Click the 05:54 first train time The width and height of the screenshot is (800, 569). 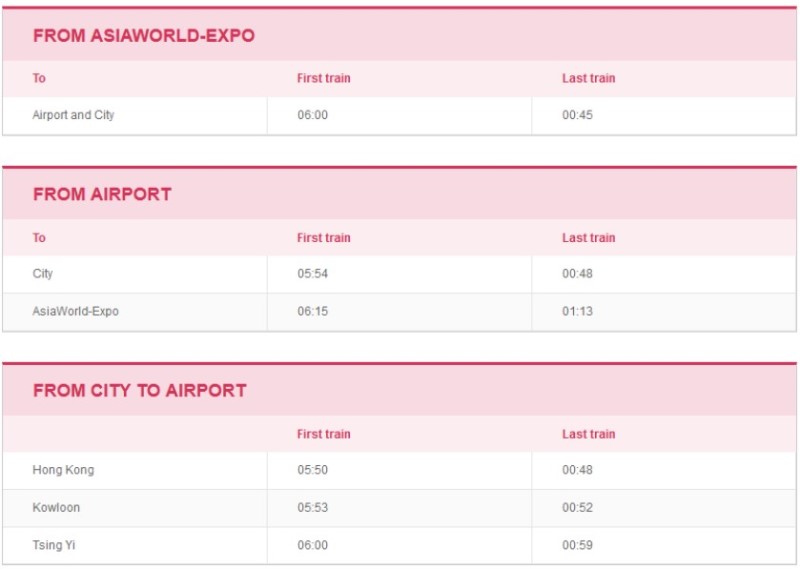click(x=313, y=274)
